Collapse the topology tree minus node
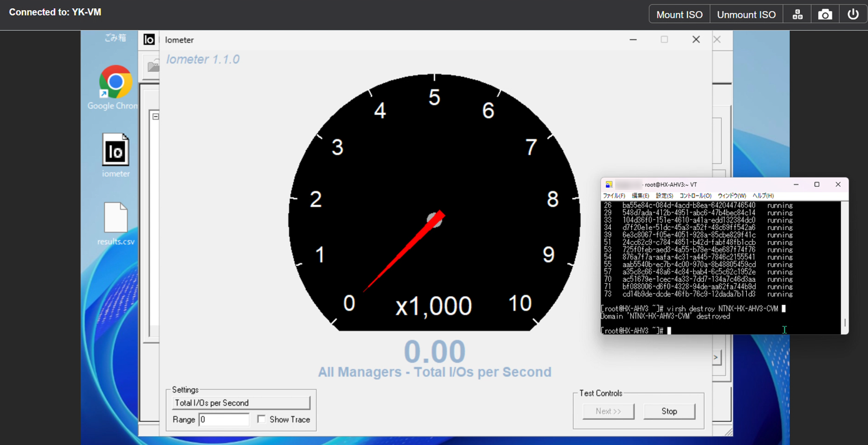Image resolution: width=868 pixels, height=445 pixels. 155,116
